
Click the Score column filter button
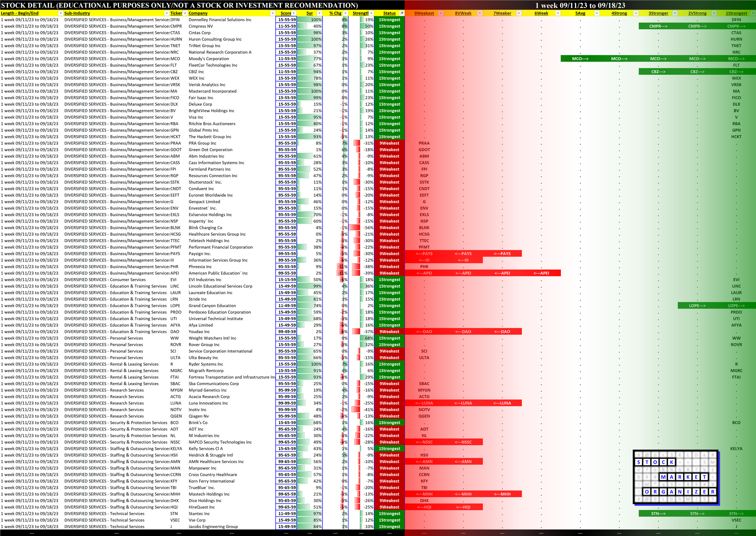pos(294,13)
